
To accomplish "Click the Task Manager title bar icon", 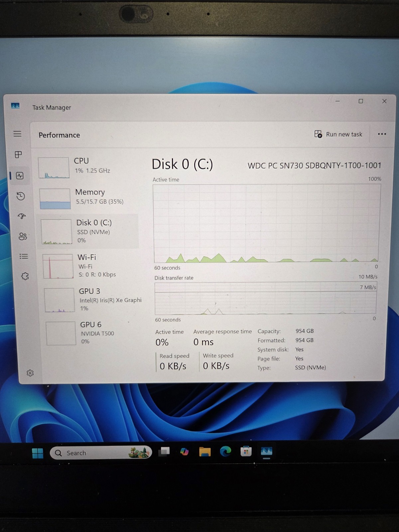I will pyautogui.click(x=15, y=106).
